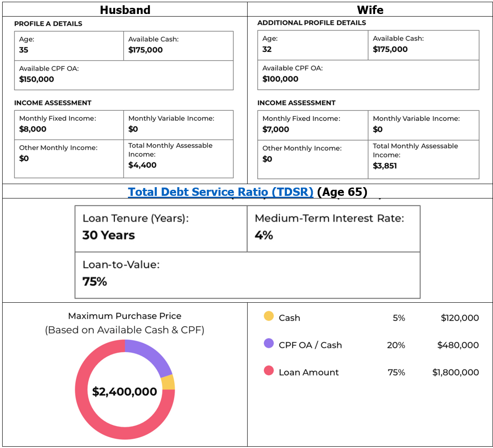Click the purple CPF OA / Cash legend dot
The height and width of the screenshot is (448, 493).
pyautogui.click(x=269, y=344)
